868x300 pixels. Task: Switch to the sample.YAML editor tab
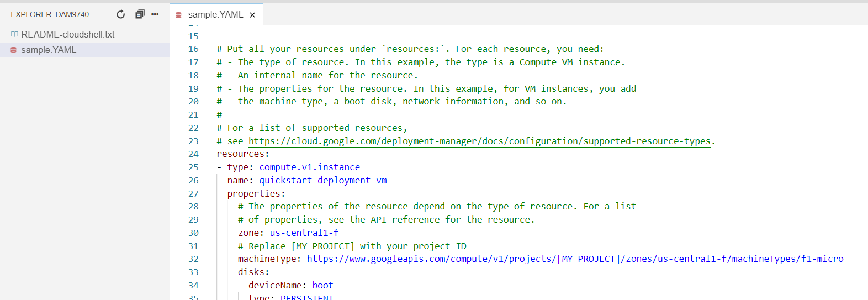click(x=215, y=15)
